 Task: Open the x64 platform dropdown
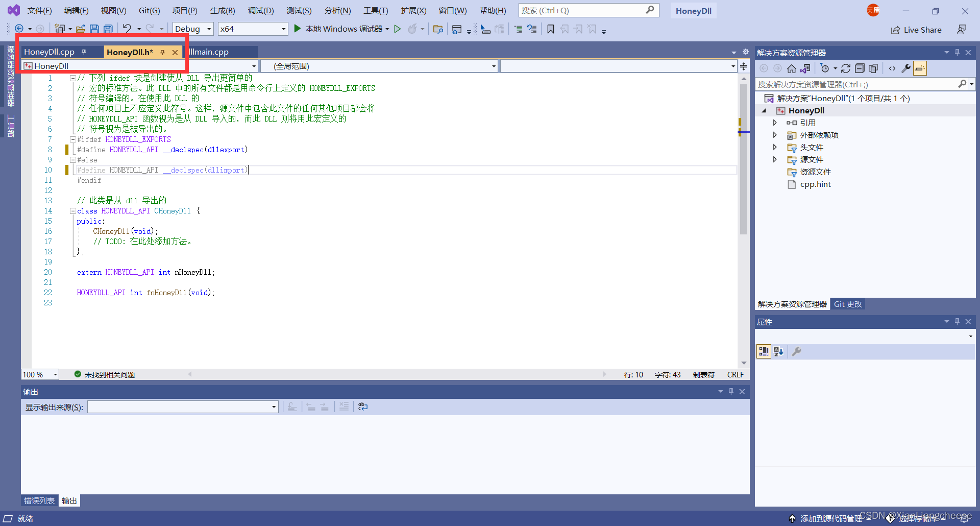click(x=253, y=29)
